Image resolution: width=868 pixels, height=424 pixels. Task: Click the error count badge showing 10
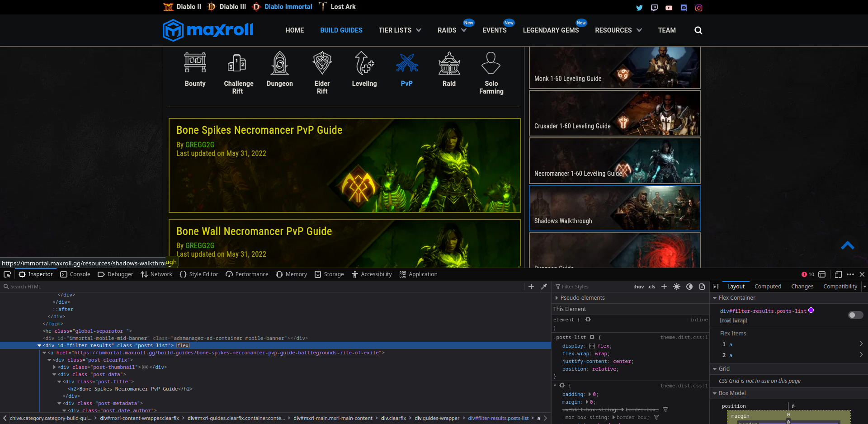click(808, 274)
